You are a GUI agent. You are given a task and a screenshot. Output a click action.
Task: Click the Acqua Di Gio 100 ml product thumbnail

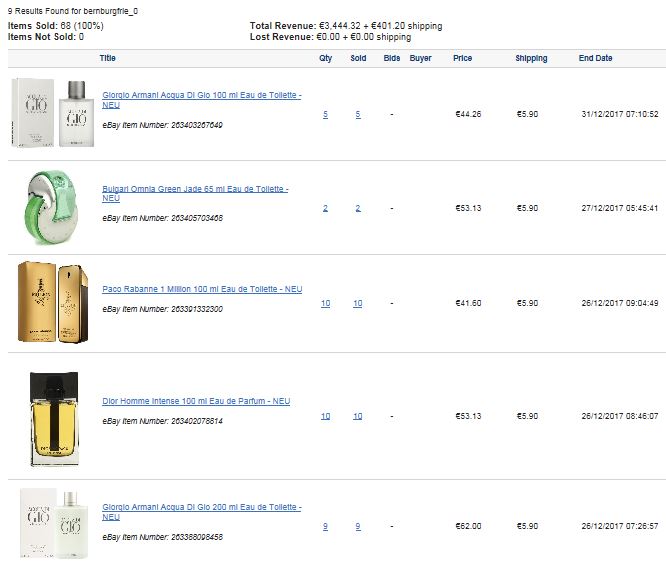53,113
